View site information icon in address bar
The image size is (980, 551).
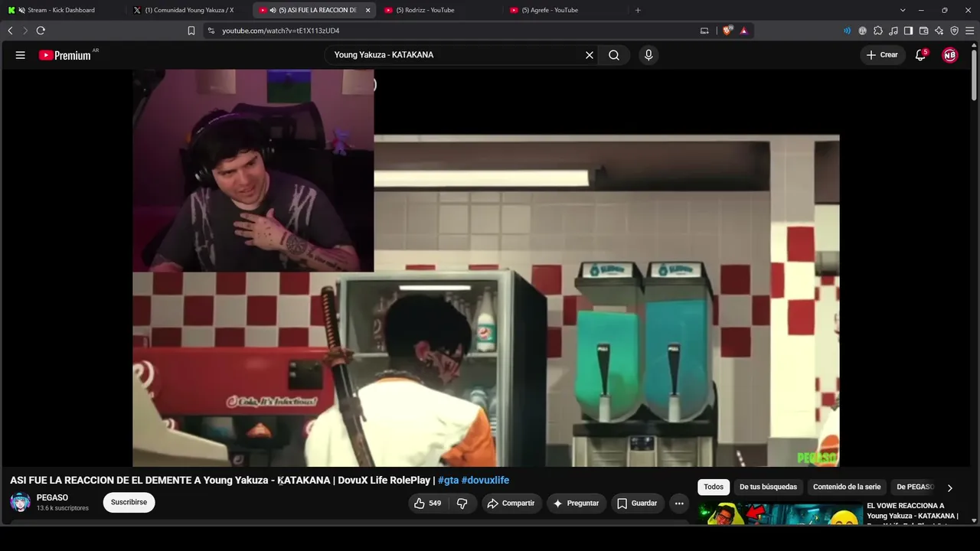pos(211,31)
